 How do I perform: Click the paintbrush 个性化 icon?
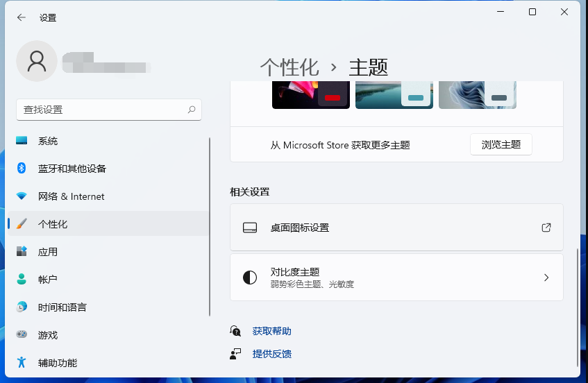tap(22, 223)
